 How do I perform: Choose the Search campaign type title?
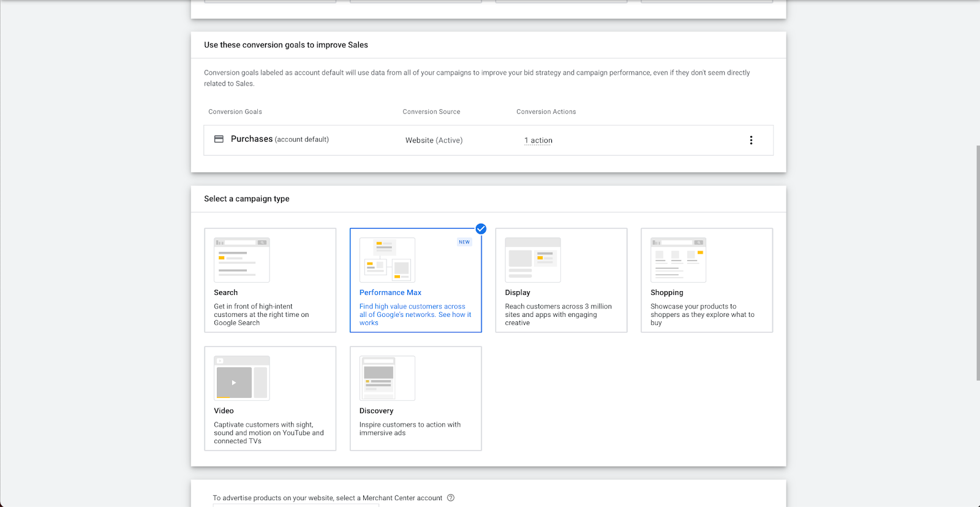(226, 292)
